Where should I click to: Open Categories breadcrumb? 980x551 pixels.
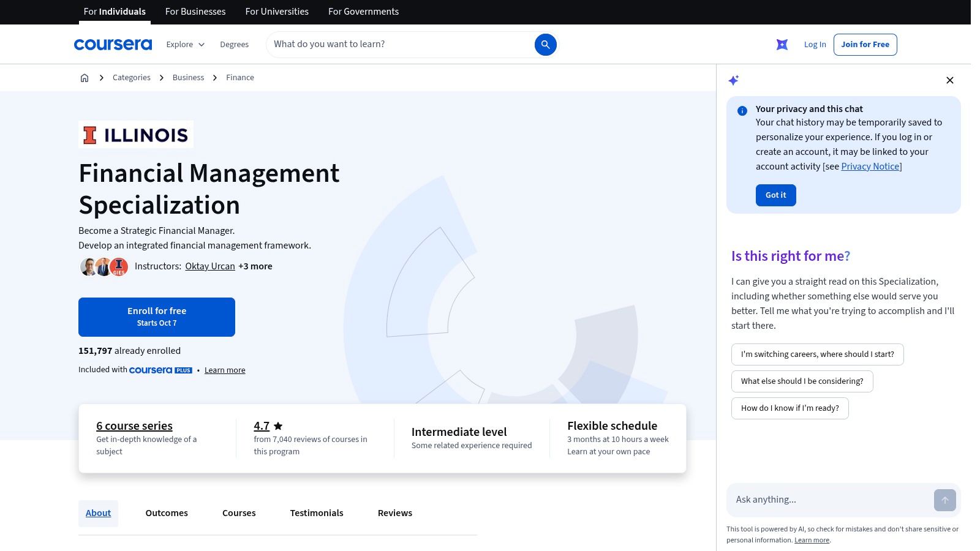click(132, 78)
